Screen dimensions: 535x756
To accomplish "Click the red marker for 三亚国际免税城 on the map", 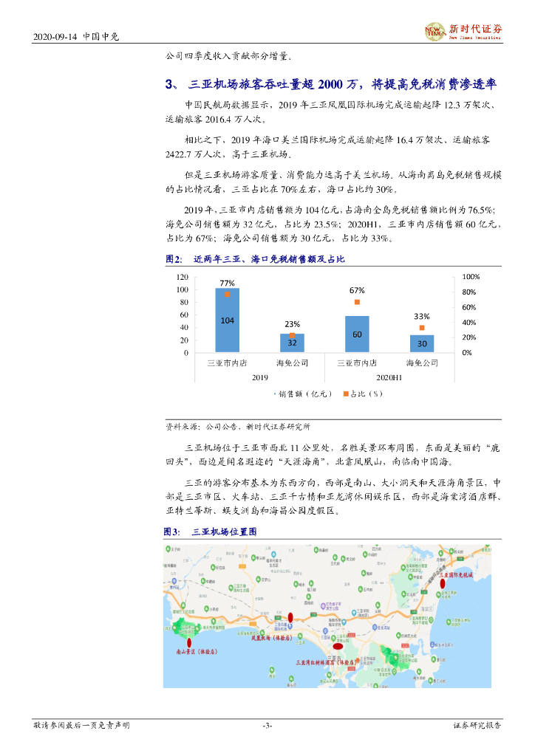I will (x=443, y=583).
